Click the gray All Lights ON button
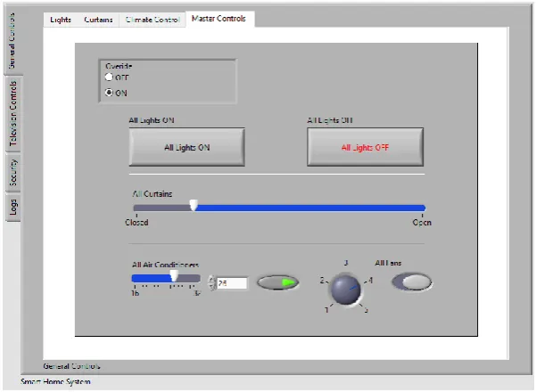The width and height of the screenshot is (536, 392). 186,147
